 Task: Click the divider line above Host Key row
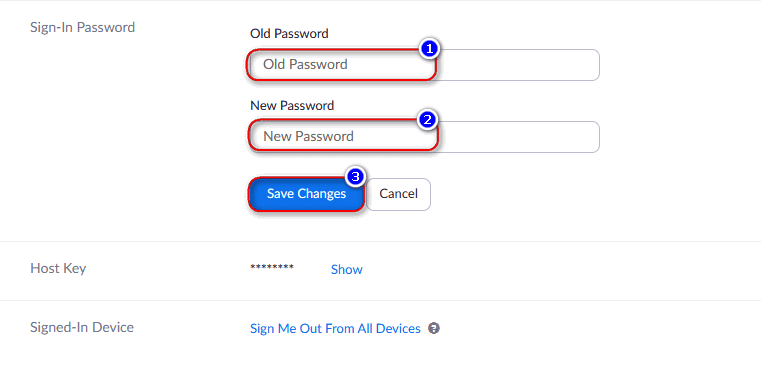380,241
